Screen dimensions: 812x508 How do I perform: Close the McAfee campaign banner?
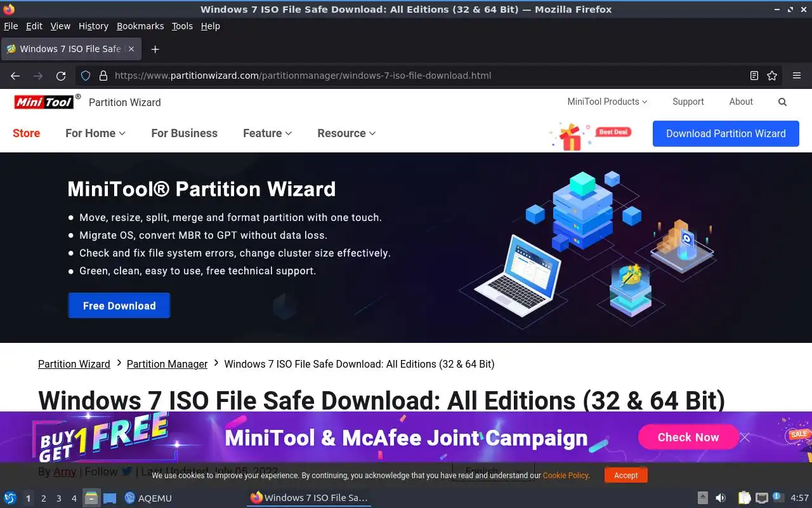coord(745,437)
